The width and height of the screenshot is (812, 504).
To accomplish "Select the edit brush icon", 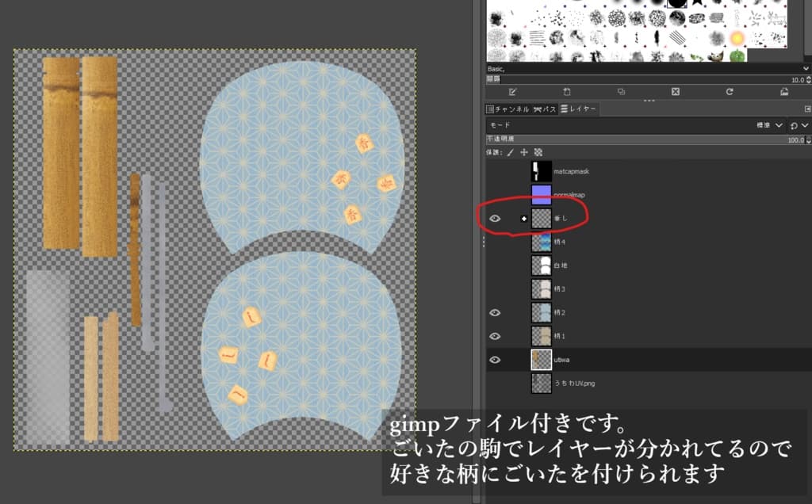I will pyautogui.click(x=514, y=91).
